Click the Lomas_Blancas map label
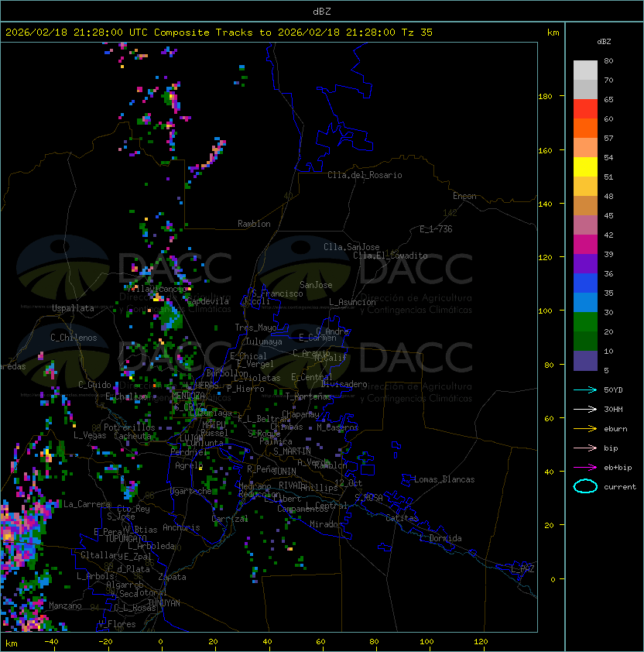 pyautogui.click(x=444, y=479)
